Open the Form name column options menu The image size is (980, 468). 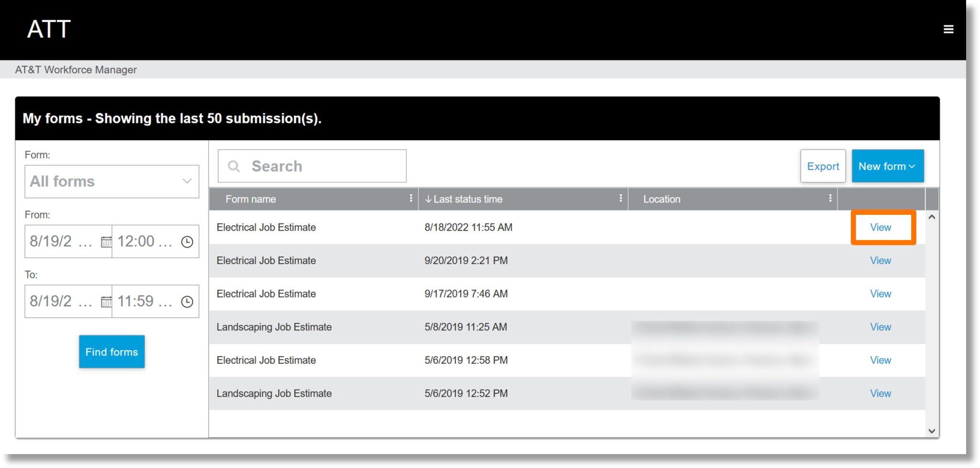[x=411, y=198]
